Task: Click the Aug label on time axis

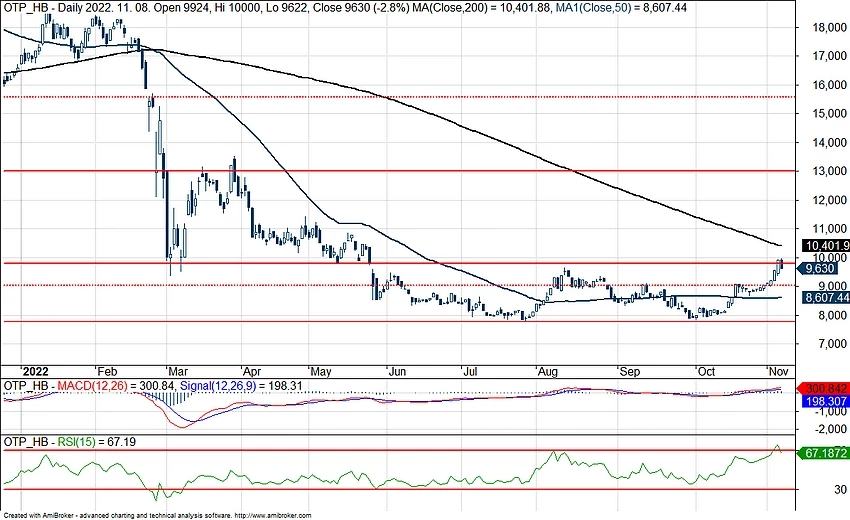Action: click(548, 371)
